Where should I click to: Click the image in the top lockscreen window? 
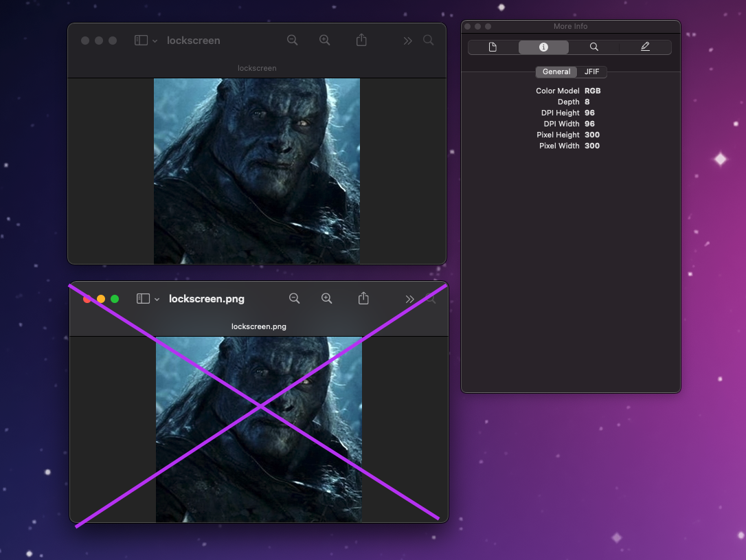pyautogui.click(x=257, y=171)
